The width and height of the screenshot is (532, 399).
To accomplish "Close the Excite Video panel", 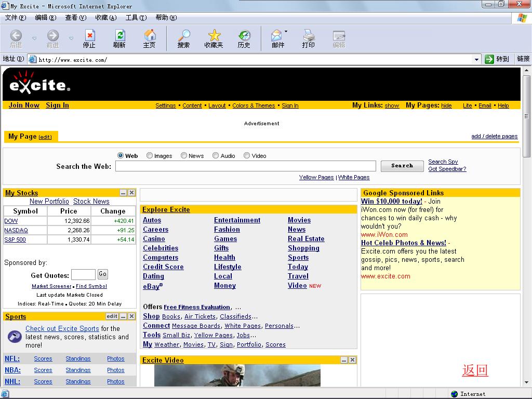I will (353, 360).
